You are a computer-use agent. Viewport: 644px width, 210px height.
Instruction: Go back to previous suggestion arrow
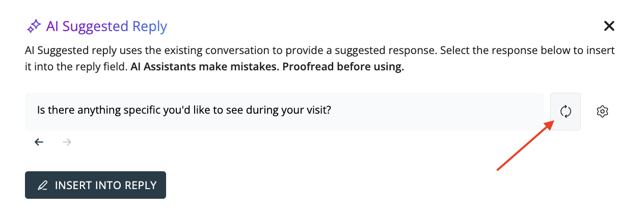(x=39, y=142)
